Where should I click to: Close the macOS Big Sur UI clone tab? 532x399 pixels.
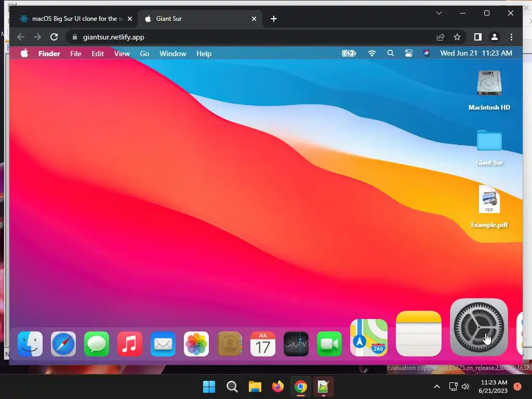tap(129, 19)
